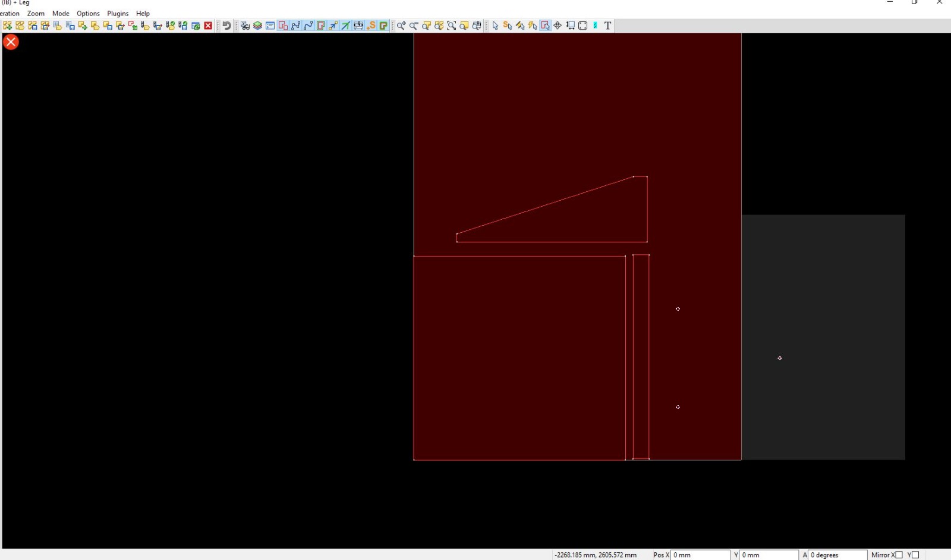Click the zoom out magnifier icon

[414, 26]
